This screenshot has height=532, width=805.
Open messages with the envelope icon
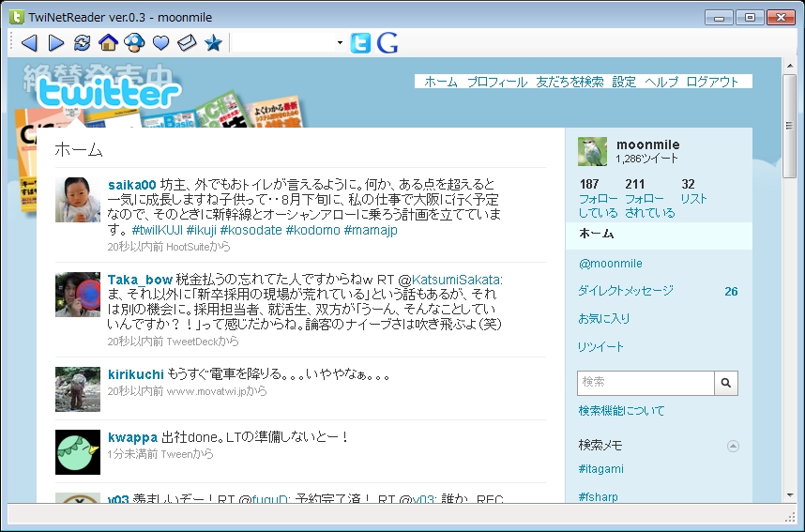(187, 43)
